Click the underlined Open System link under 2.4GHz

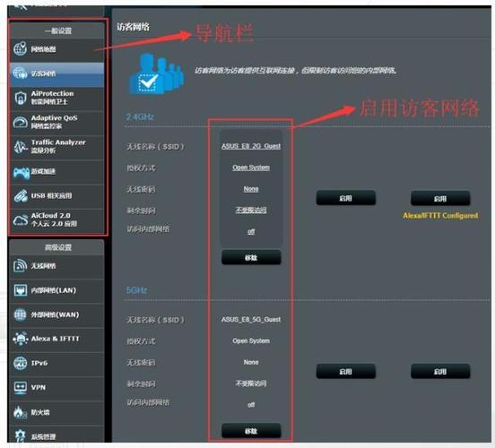pos(251,168)
